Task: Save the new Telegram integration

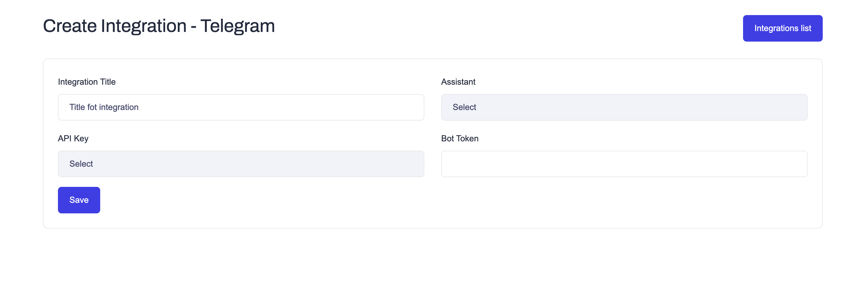Action: point(79,200)
